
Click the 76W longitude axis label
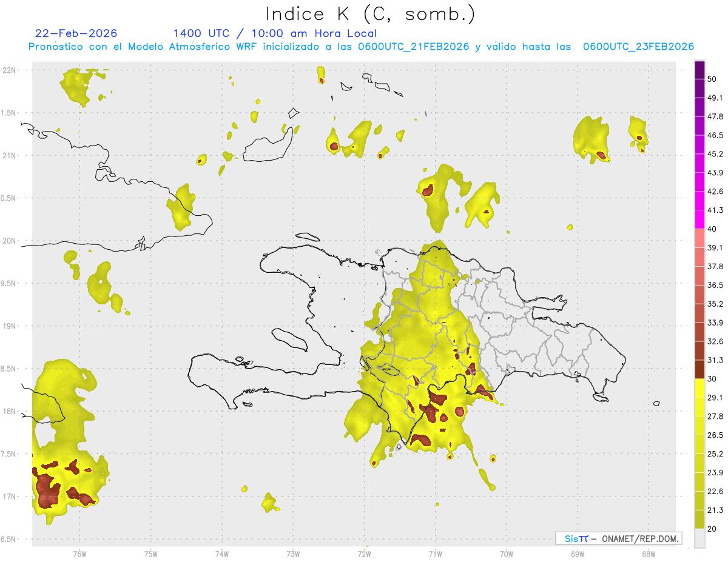click(x=79, y=554)
